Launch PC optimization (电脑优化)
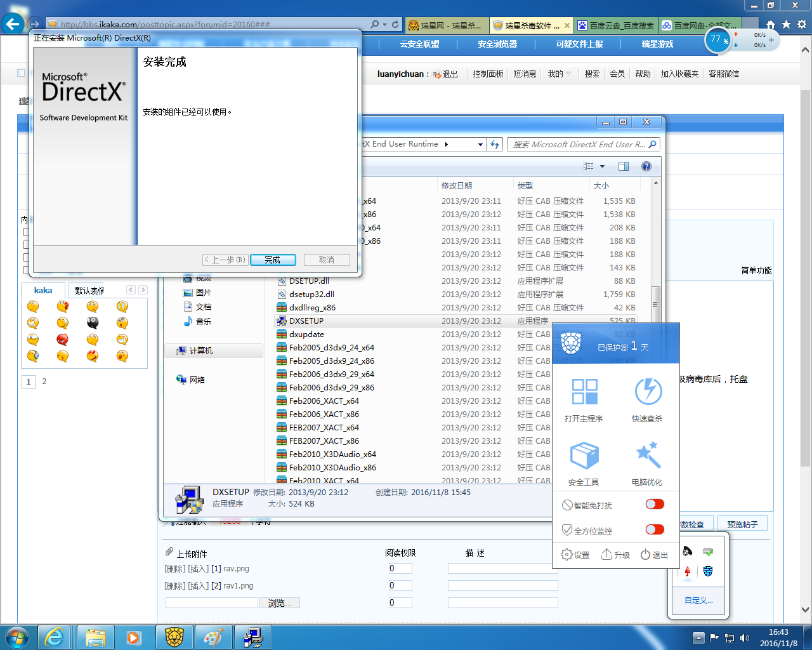The height and width of the screenshot is (650, 812). (x=648, y=464)
